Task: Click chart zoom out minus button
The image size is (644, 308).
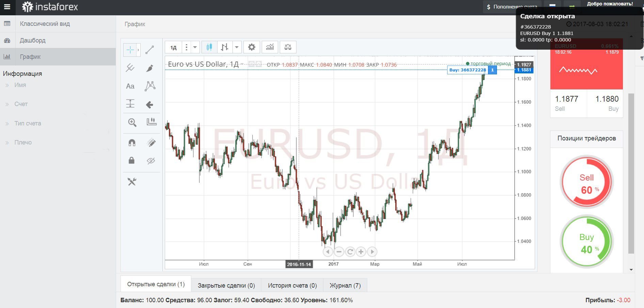Action: pos(339,252)
